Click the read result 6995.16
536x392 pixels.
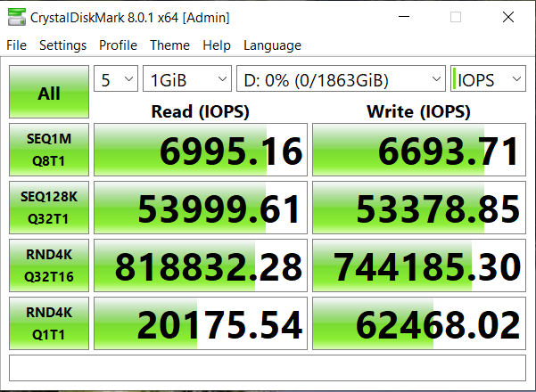(201, 150)
